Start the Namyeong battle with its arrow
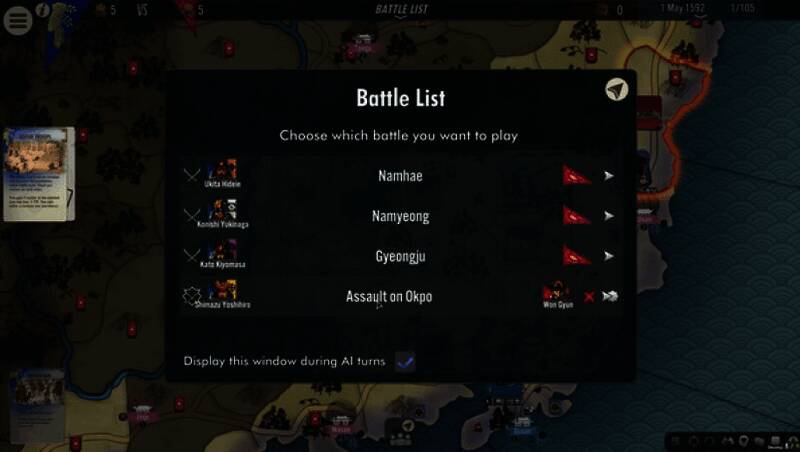 609,216
